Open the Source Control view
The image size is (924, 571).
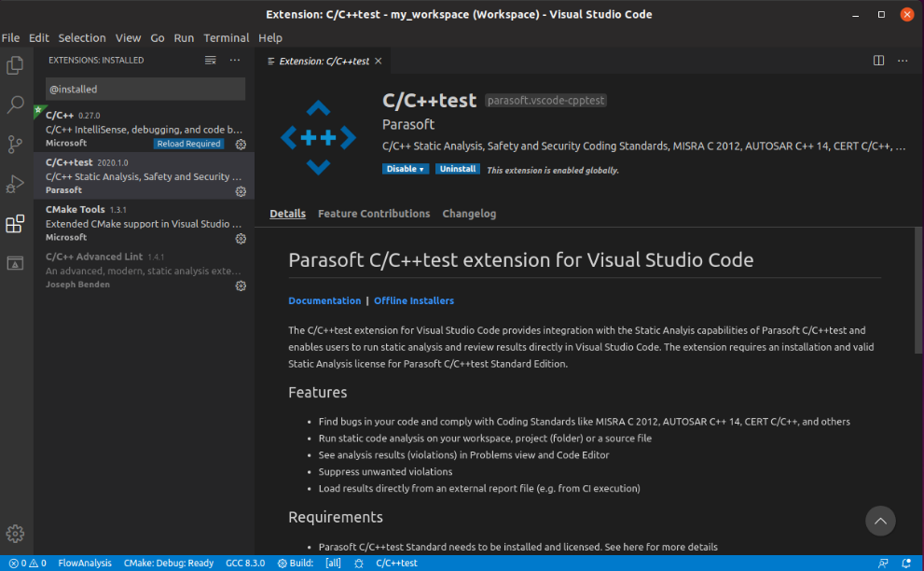tap(15, 144)
